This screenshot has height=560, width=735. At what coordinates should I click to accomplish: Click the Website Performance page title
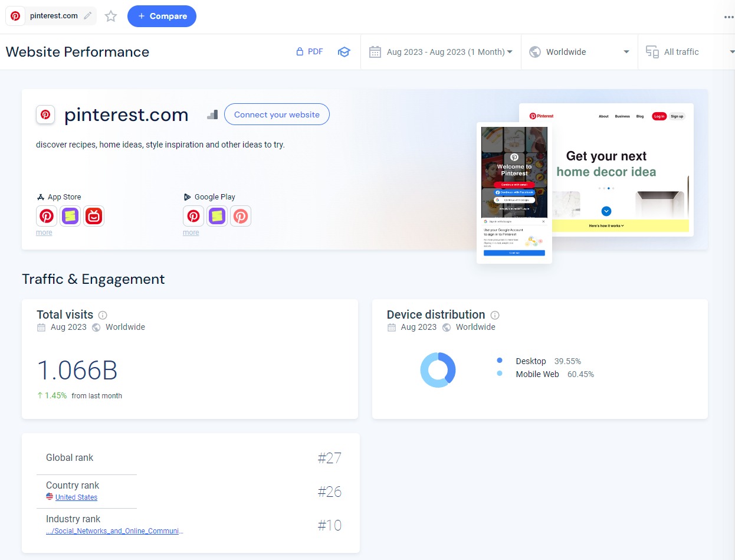click(x=77, y=52)
